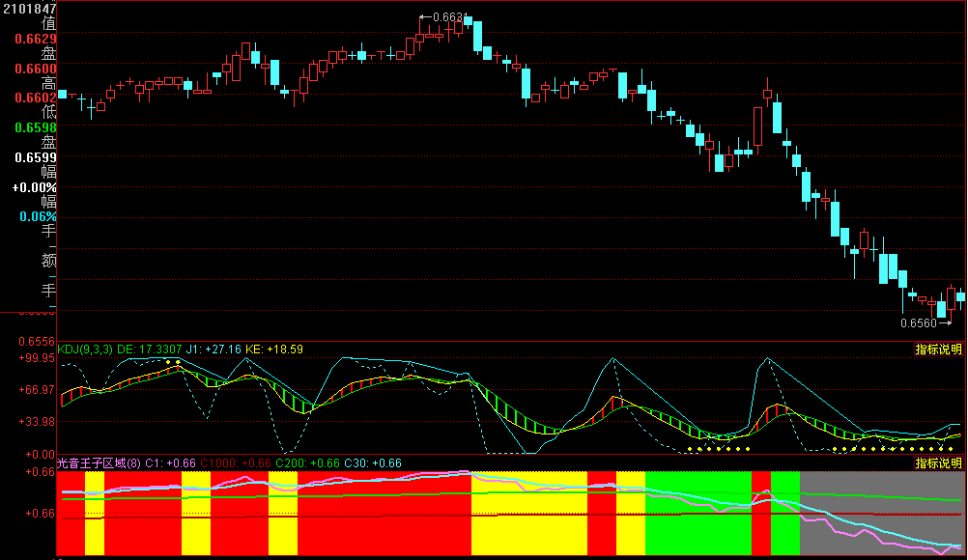Click the KDJ(9,3,3) indicator title
This screenshot has height=560, width=968.
tap(85, 350)
